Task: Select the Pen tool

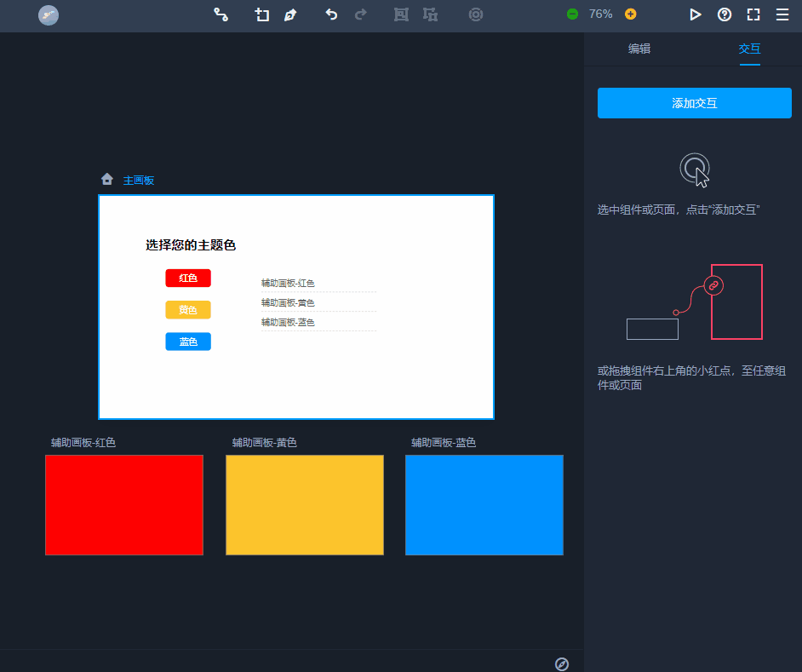Action: (x=290, y=14)
